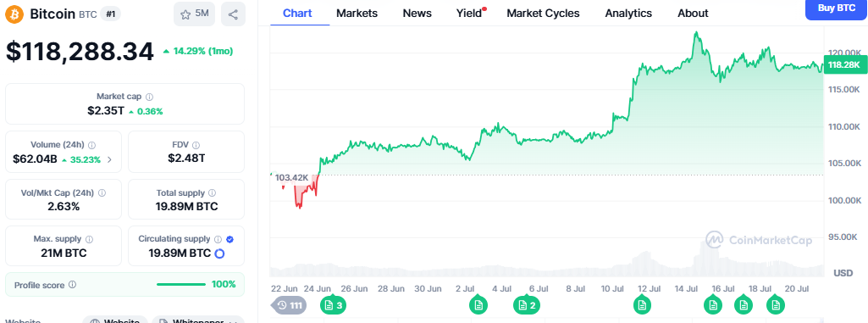Click the Profile score info icon

pos(73,285)
